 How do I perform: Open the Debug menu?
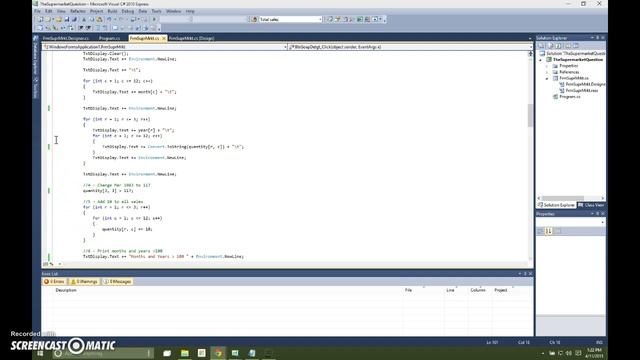[x=128, y=11]
